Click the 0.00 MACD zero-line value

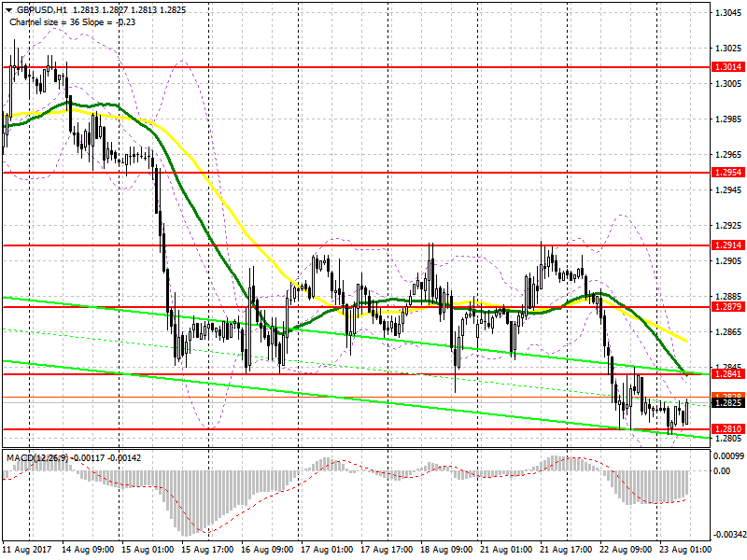pos(723,471)
